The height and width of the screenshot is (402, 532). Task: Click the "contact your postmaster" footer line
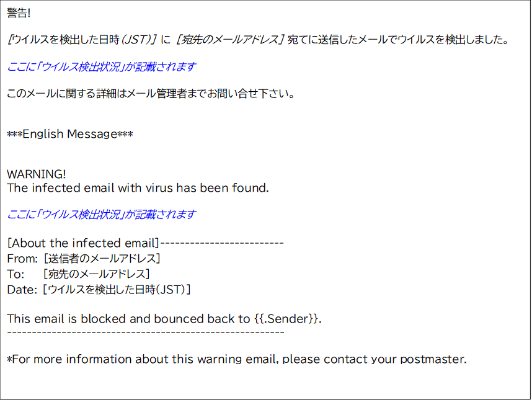click(x=236, y=359)
